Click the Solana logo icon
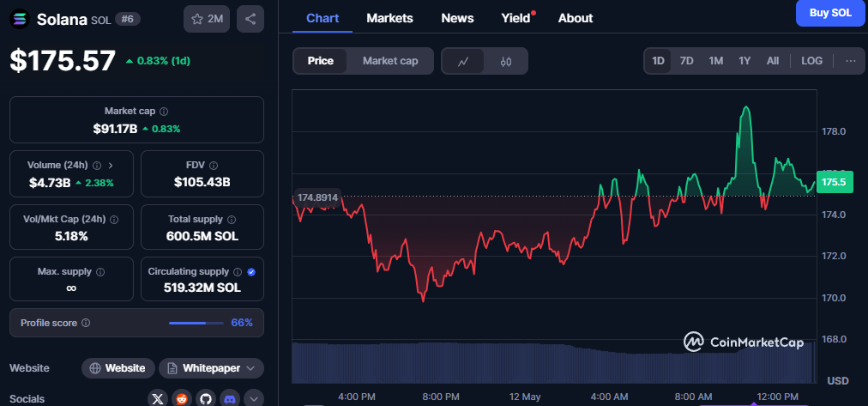Screen dimensions: 868x406 (20, 20)
